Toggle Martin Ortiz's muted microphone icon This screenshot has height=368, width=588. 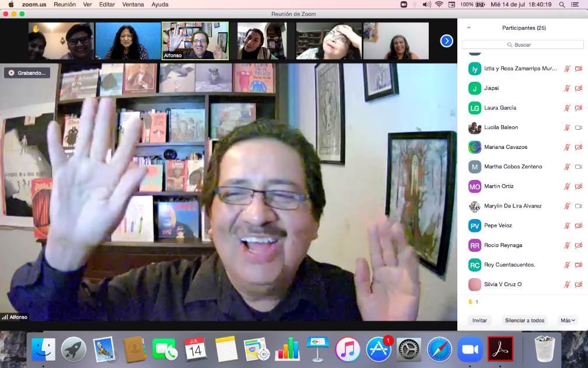point(567,186)
